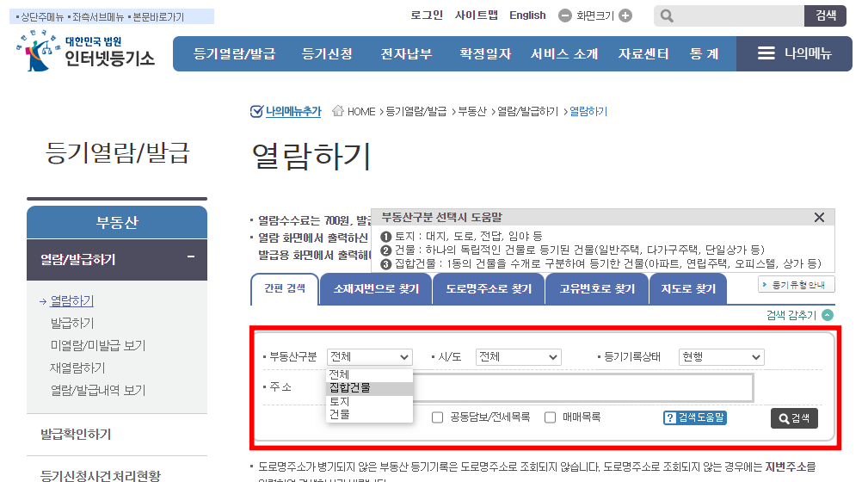The height and width of the screenshot is (482, 868).
Task: Open 서비스 소개 main menu
Action: pyautogui.click(x=564, y=53)
